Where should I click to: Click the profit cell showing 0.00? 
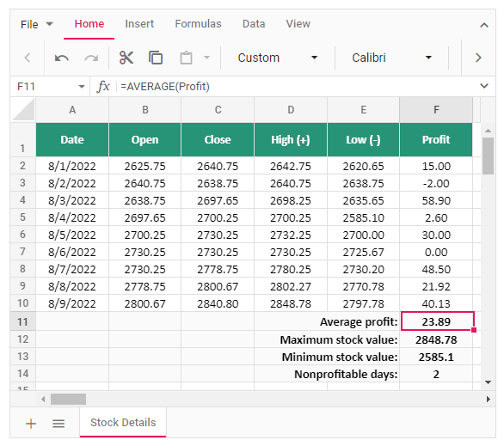pyautogui.click(x=436, y=252)
